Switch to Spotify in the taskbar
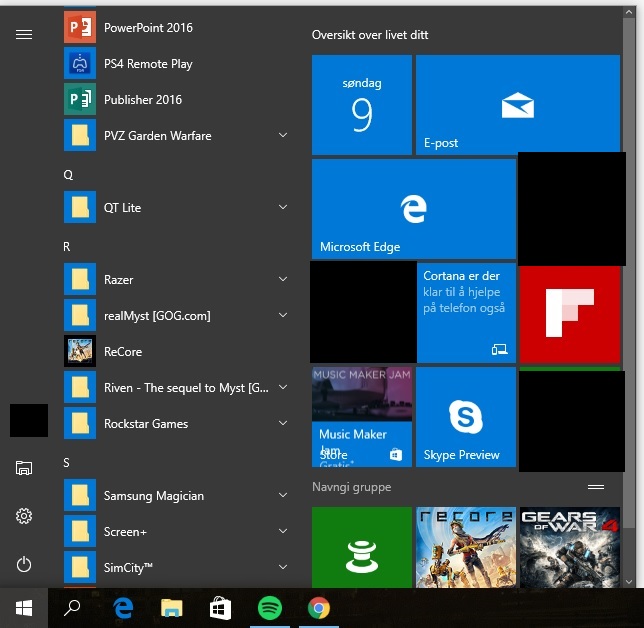Screen dimensions: 644x628 coord(270,608)
